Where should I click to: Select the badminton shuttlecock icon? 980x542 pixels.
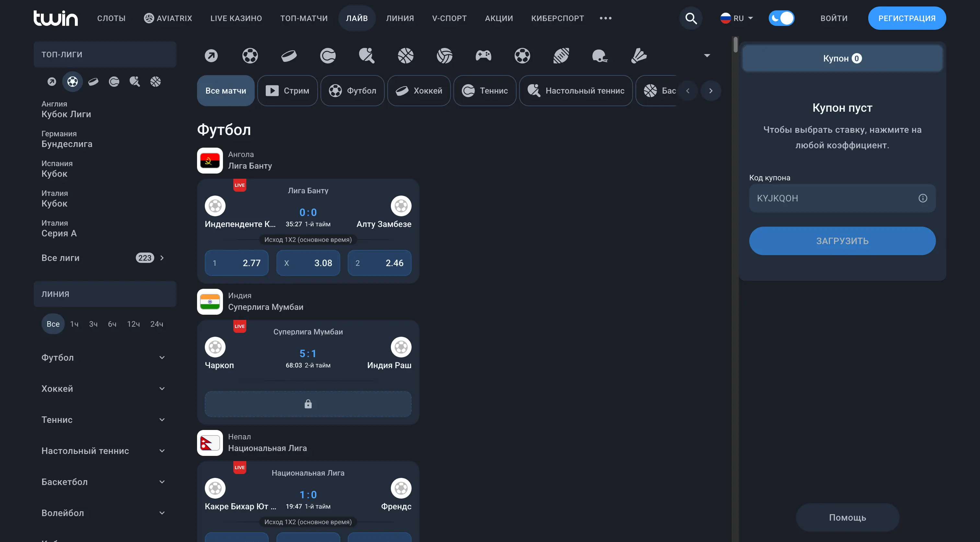(x=639, y=56)
